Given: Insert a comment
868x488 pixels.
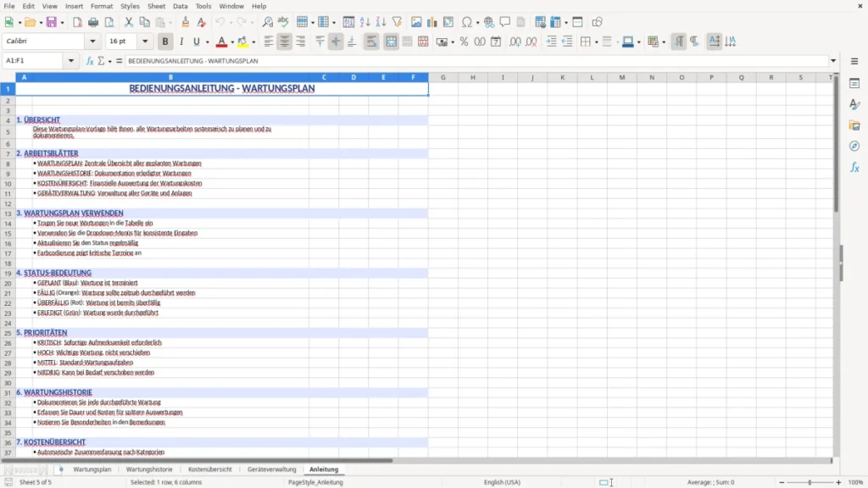Looking at the screenshot, I should (505, 22).
